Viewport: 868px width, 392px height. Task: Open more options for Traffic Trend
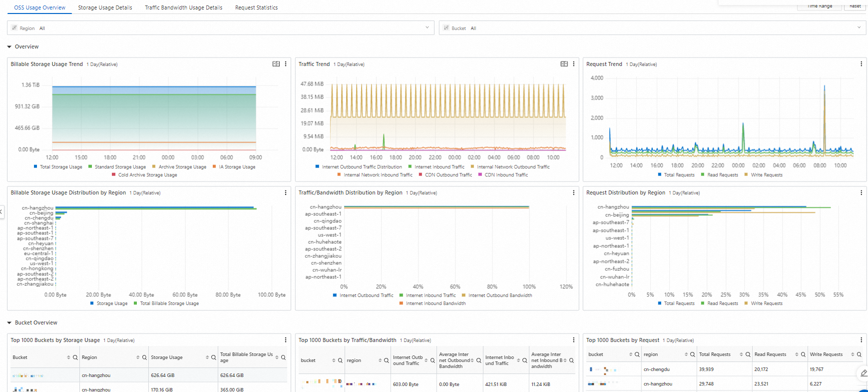pos(573,64)
